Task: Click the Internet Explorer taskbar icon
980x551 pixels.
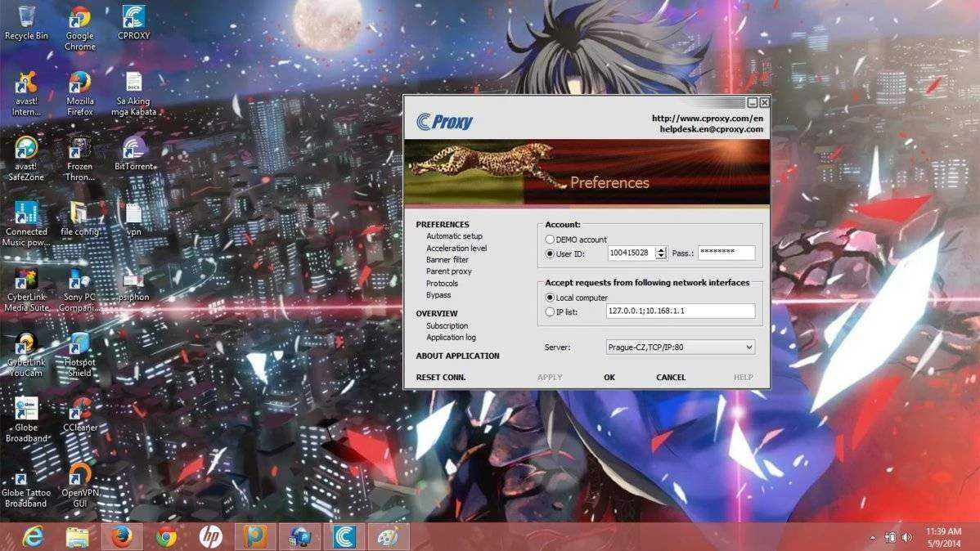Action: point(33,536)
